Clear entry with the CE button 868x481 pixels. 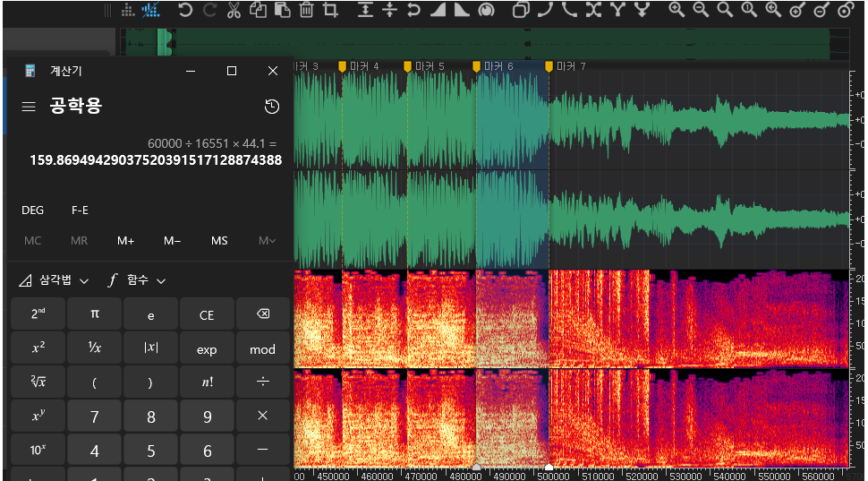pos(207,314)
